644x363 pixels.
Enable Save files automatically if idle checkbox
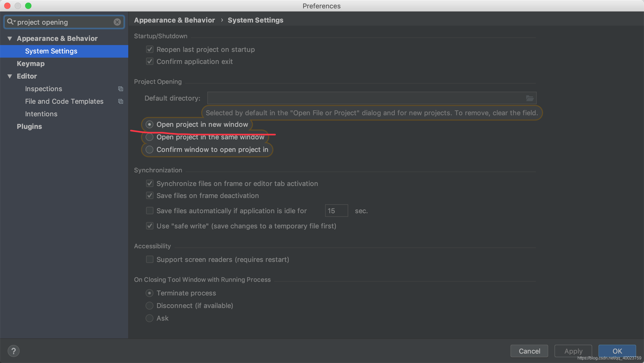pyautogui.click(x=149, y=211)
